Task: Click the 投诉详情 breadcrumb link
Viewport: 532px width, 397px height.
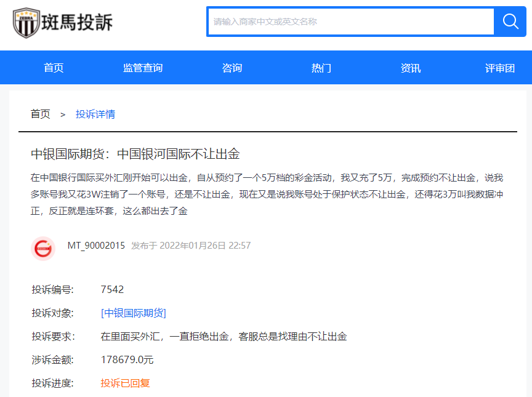Action: pos(95,114)
